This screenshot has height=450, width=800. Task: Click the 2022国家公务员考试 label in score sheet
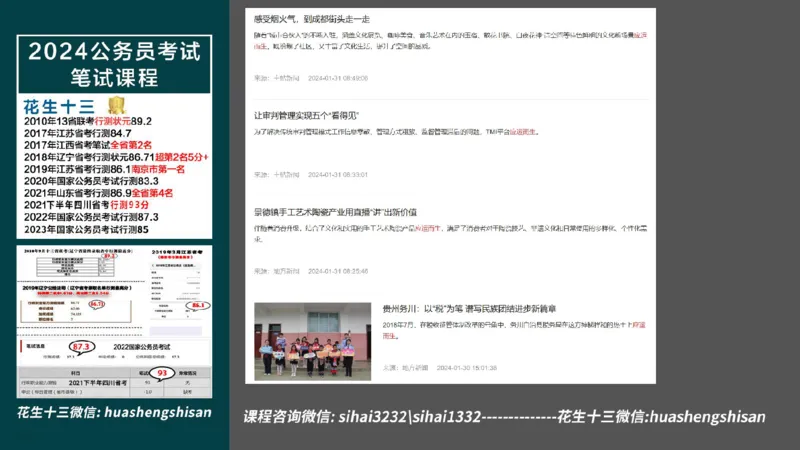[141, 347]
